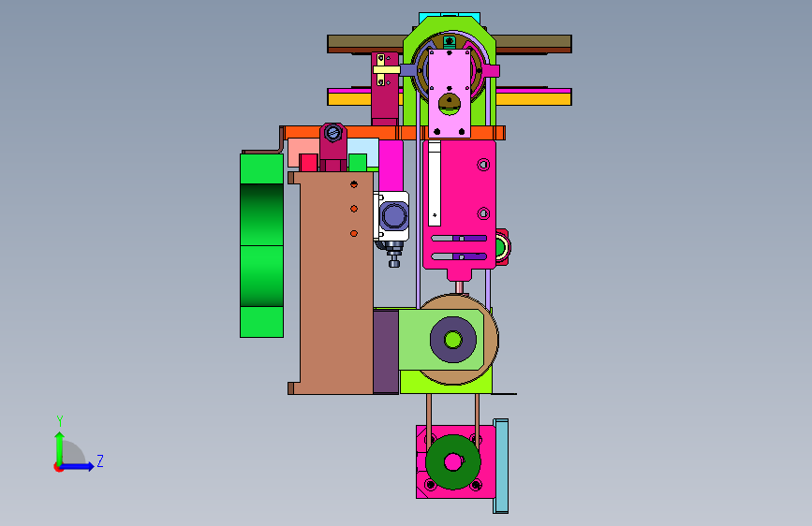Select the small red block above the brown plate

[309, 162]
